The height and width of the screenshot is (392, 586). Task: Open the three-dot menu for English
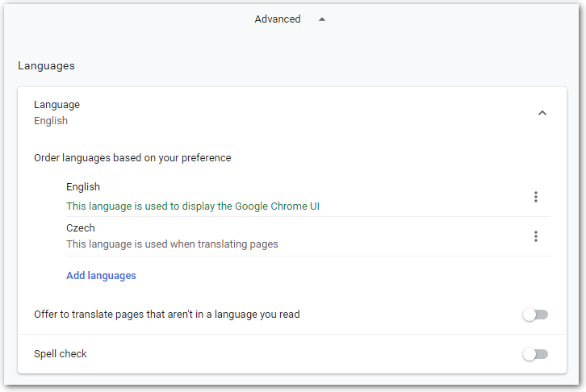pyautogui.click(x=535, y=197)
